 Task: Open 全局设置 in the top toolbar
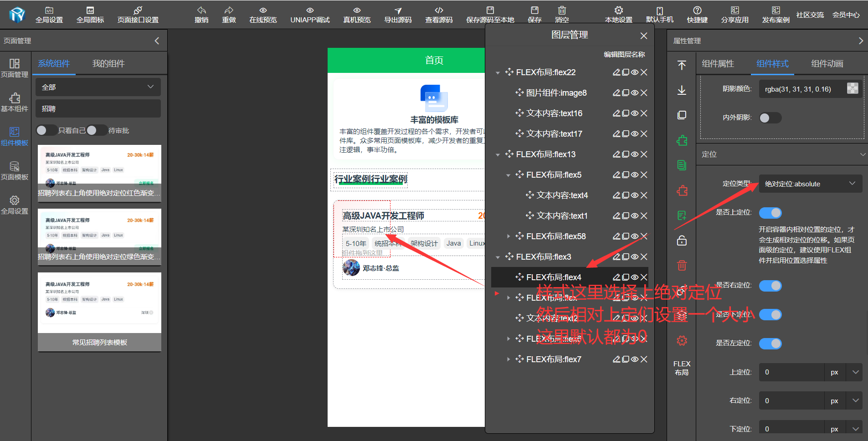coord(49,15)
